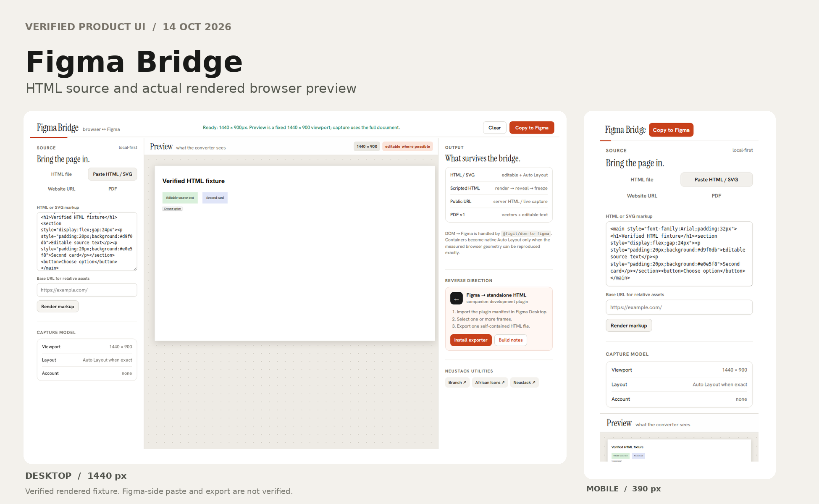
Task: Click the Viewport row in desktop capture model
Action: [87, 347]
